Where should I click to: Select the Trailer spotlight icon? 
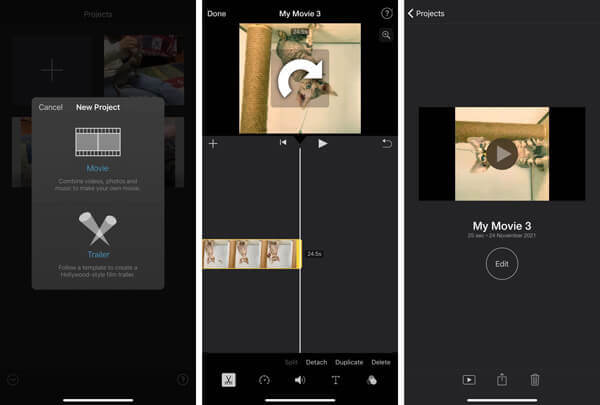coord(98,229)
